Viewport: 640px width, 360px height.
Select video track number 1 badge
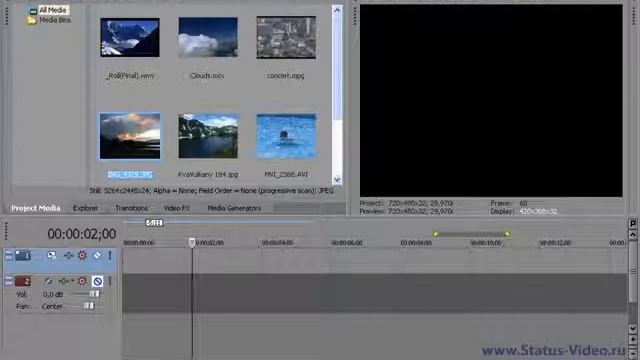23,256
